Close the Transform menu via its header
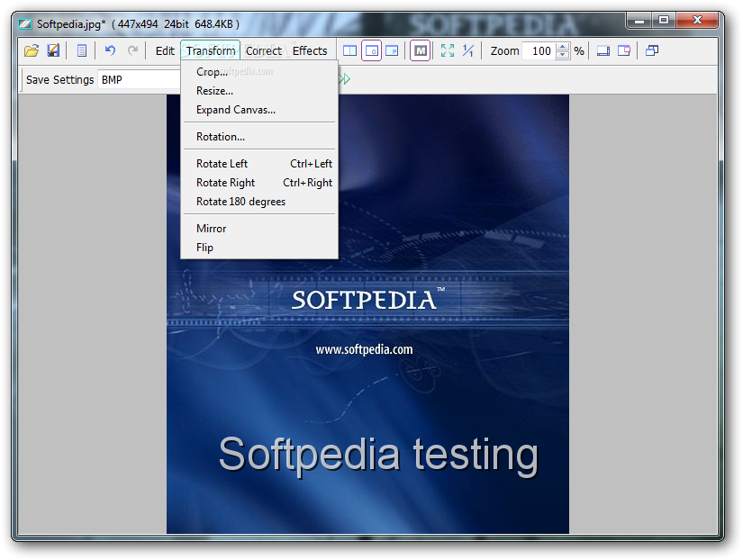The width and height of the screenshot is (743, 560). click(x=211, y=50)
